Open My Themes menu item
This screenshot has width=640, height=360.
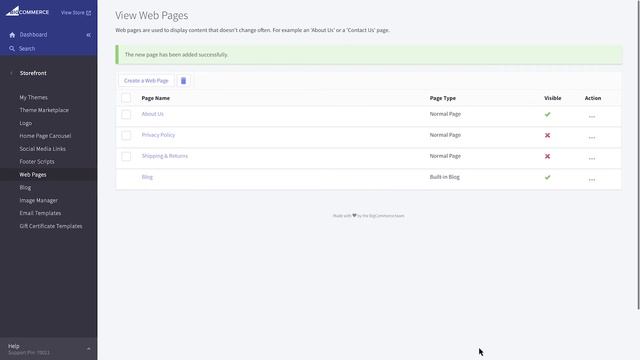tap(33, 97)
